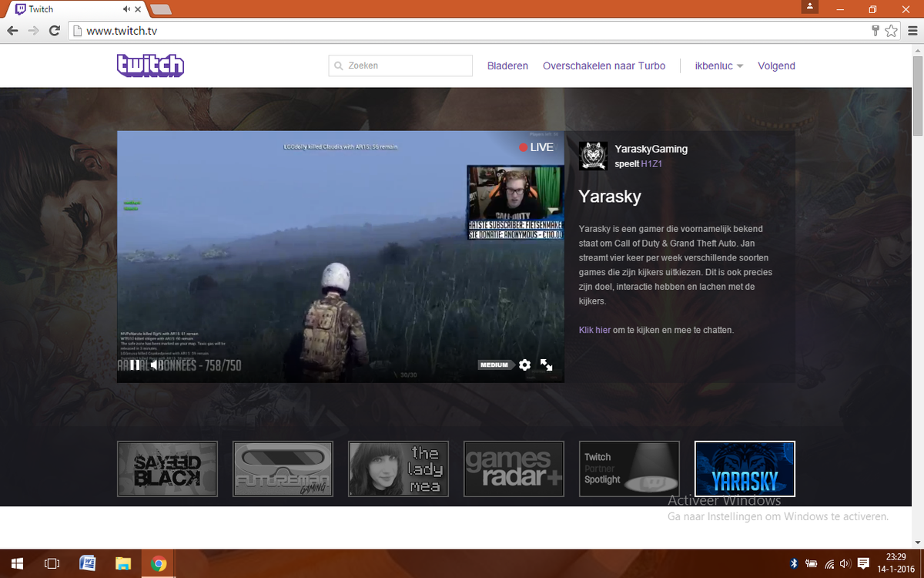Viewport: 924px width, 578px height.
Task: Click the YaraskyGaming channel avatar
Action: tap(592, 156)
